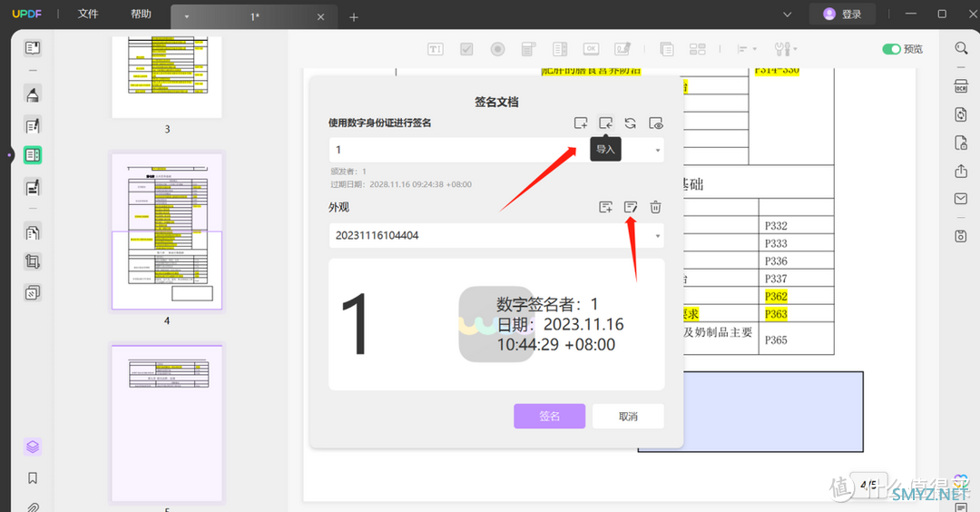Click the 导入 import digital ID icon
The width and height of the screenshot is (980, 512).
pyautogui.click(x=605, y=123)
